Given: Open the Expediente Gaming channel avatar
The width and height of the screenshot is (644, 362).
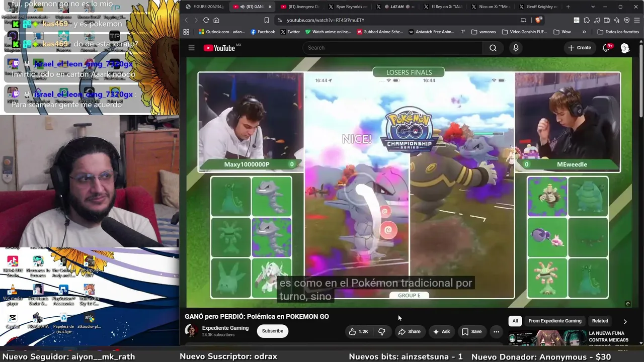Looking at the screenshot, I should point(191,331).
